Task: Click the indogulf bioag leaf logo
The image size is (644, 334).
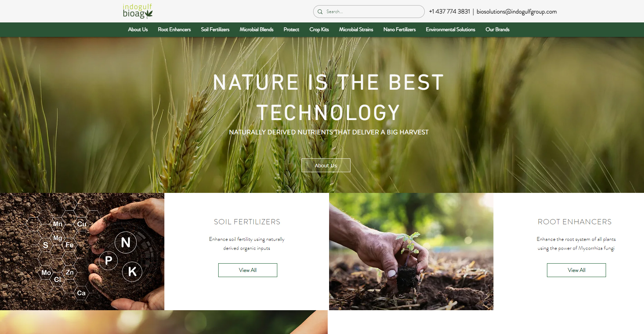Action: (x=138, y=11)
